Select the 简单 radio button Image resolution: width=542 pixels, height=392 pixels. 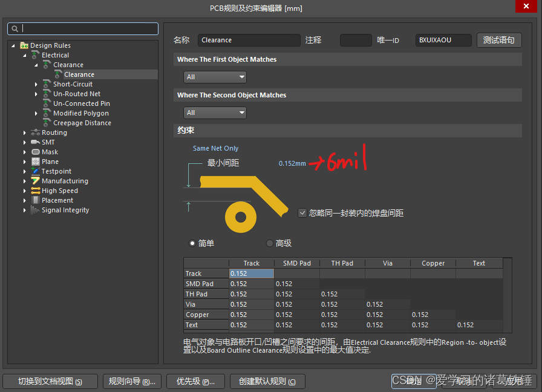[x=192, y=243]
